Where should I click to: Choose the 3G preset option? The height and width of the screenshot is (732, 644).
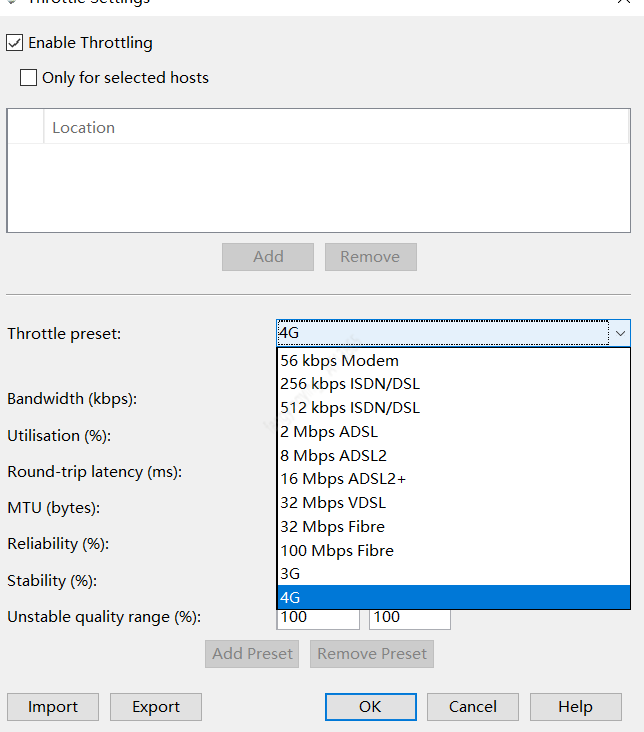(x=453, y=574)
